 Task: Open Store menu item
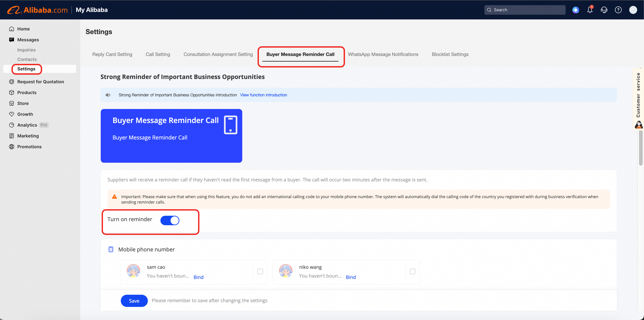23,103
